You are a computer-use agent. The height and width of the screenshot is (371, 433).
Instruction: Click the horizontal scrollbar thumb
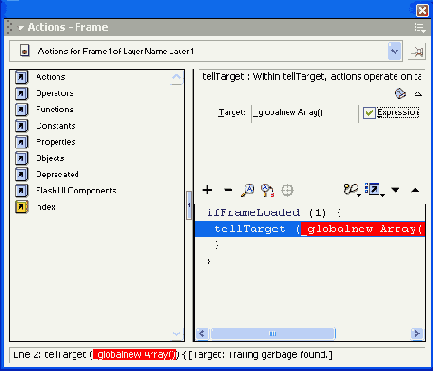click(273, 333)
